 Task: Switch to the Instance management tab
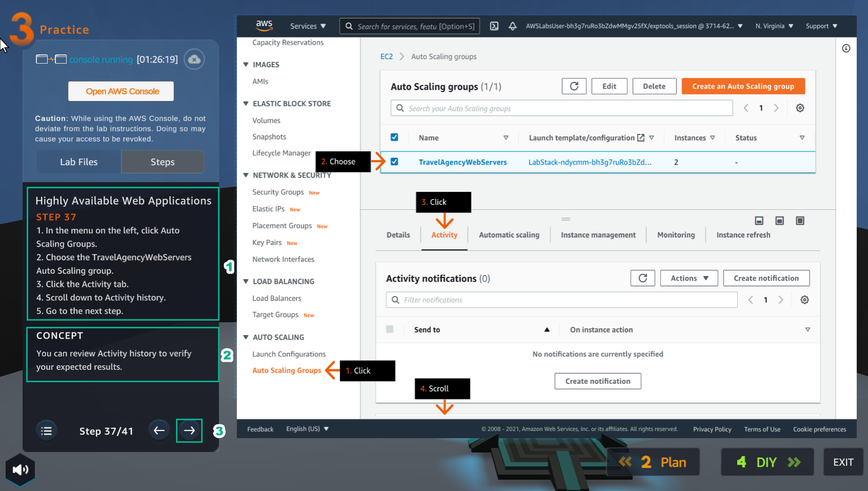coord(598,235)
